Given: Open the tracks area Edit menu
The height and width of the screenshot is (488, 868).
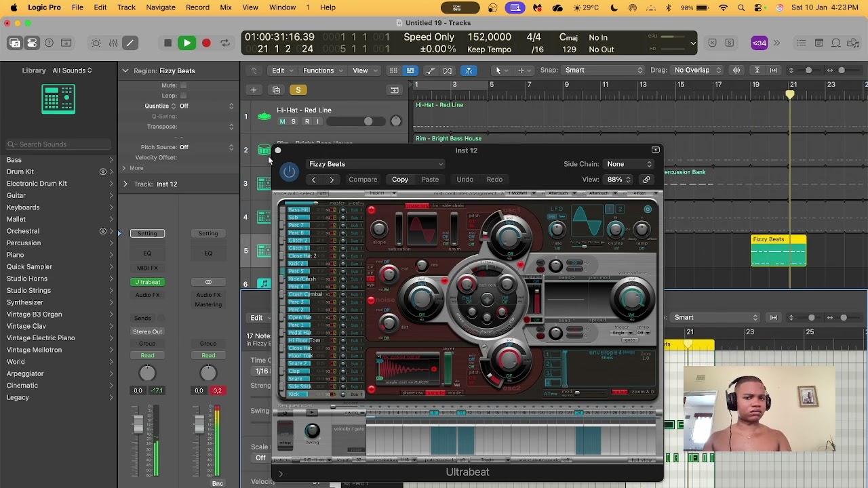Looking at the screenshot, I should (282, 70).
